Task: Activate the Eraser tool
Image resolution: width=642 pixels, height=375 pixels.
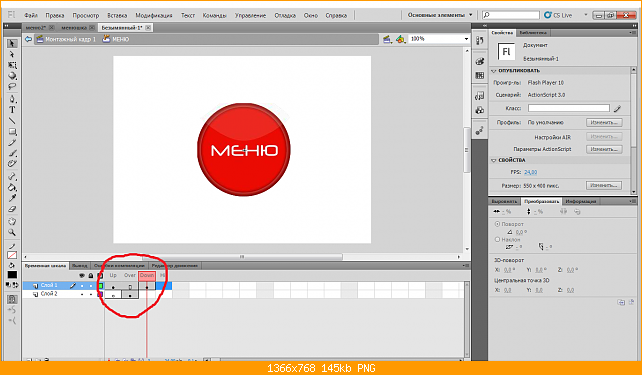Action: pos(12,209)
